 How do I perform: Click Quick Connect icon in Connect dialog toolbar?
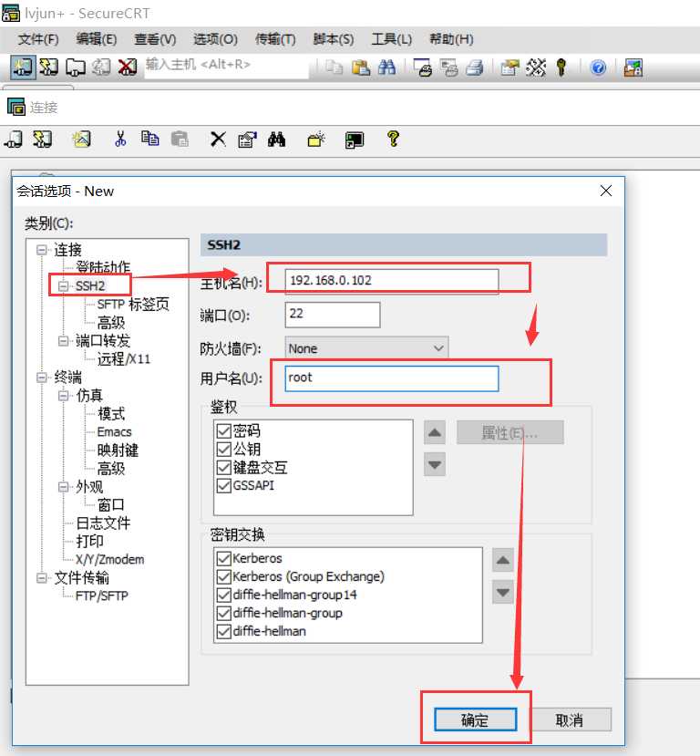(x=43, y=140)
